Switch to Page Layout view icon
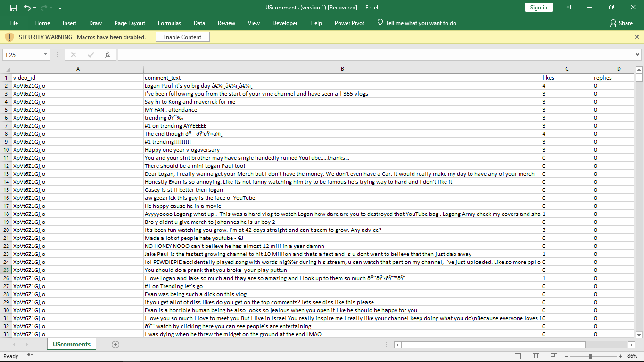 point(535,356)
